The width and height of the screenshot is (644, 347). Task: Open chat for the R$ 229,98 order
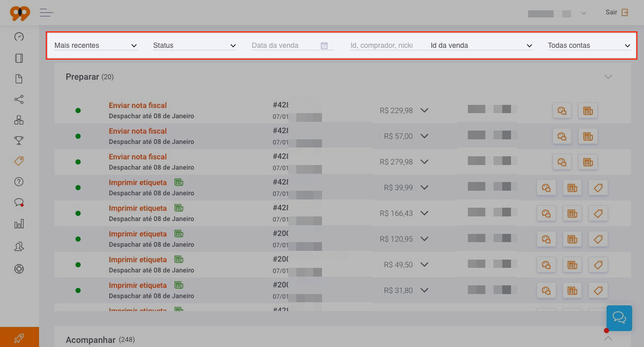562,111
